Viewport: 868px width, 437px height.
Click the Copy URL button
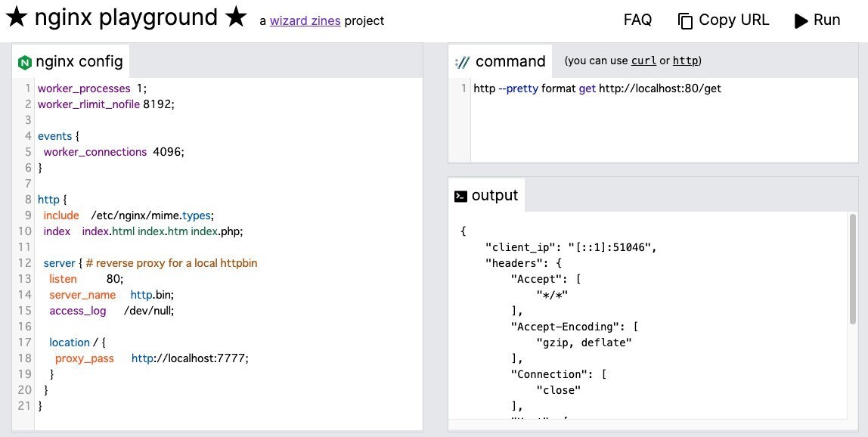pyautogui.click(x=723, y=20)
